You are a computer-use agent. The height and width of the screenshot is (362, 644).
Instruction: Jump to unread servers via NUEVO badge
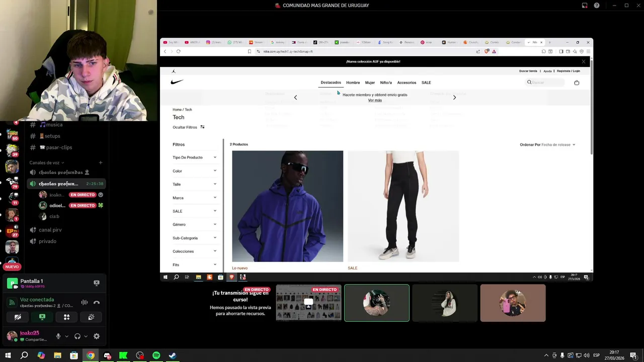(x=12, y=267)
